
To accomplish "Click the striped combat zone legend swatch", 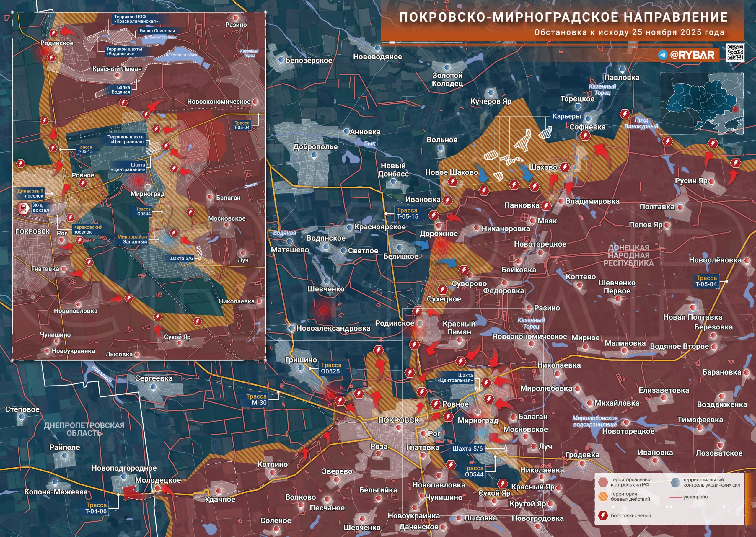I will 603,496.
